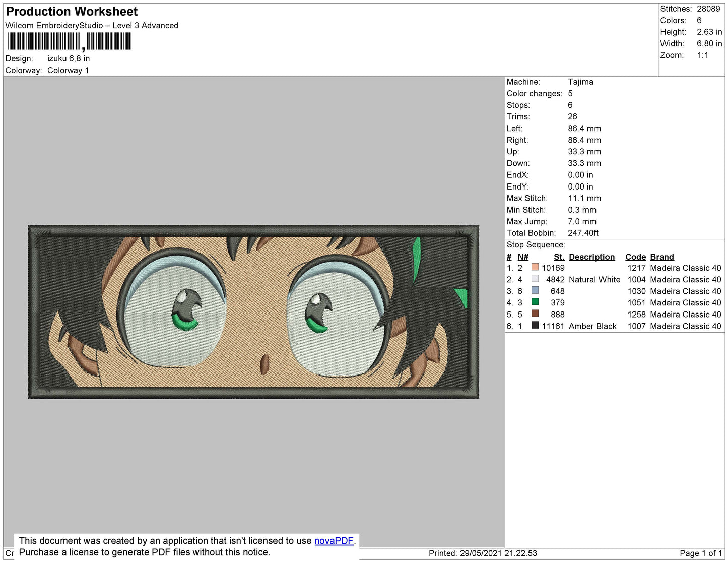
Task: Click the Natural White color swatch
Action: pos(535,279)
